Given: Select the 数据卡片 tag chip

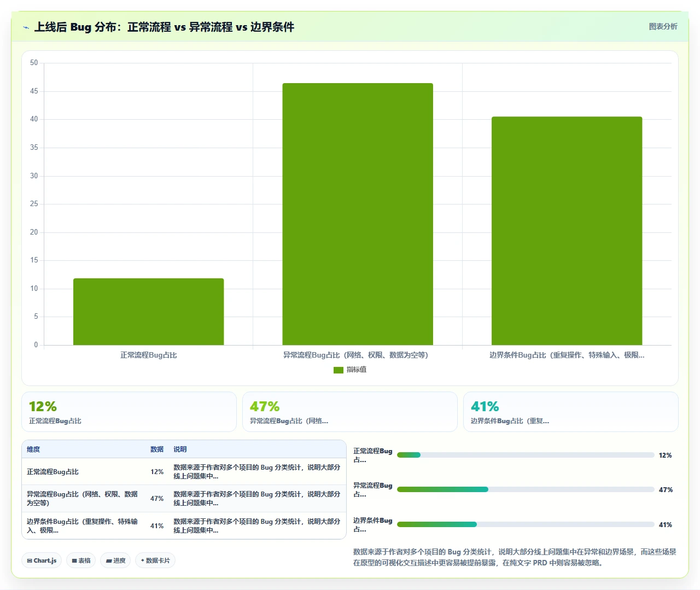Looking at the screenshot, I should point(155,560).
